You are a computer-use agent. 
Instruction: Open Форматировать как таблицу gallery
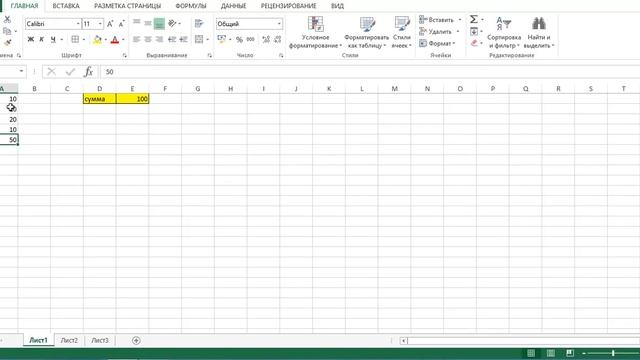[x=367, y=33]
